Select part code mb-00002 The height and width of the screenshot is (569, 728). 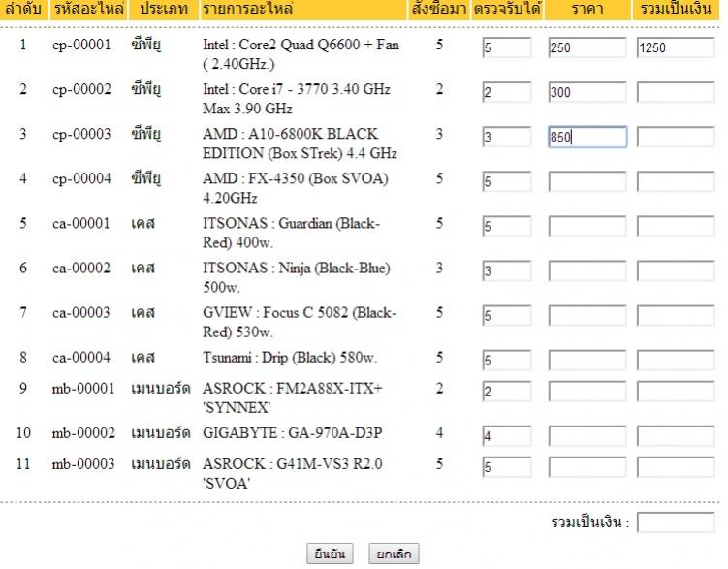click(x=83, y=432)
